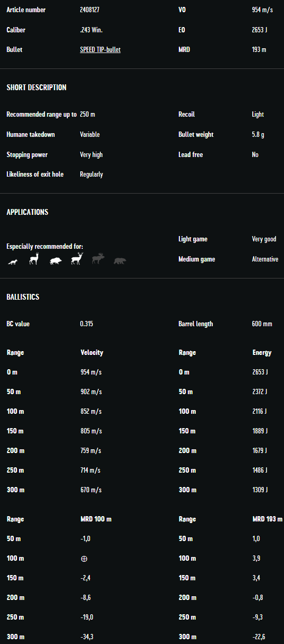The width and height of the screenshot is (284, 644).
Task: Click the fox game icon
Action: (x=13, y=262)
